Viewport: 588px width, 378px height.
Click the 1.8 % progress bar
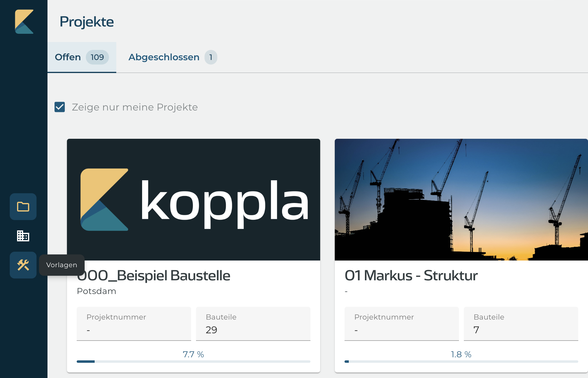pyautogui.click(x=461, y=362)
